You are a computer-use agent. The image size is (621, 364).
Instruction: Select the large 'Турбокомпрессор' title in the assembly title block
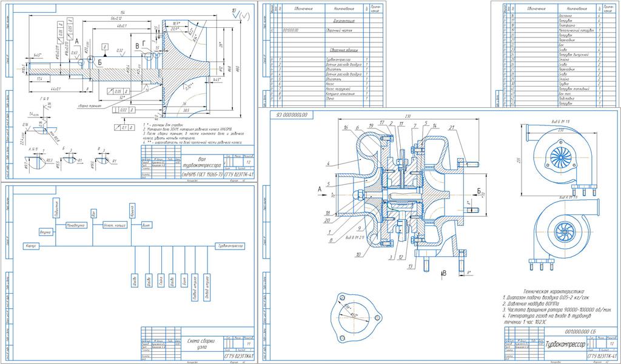pyautogui.click(x=565, y=344)
